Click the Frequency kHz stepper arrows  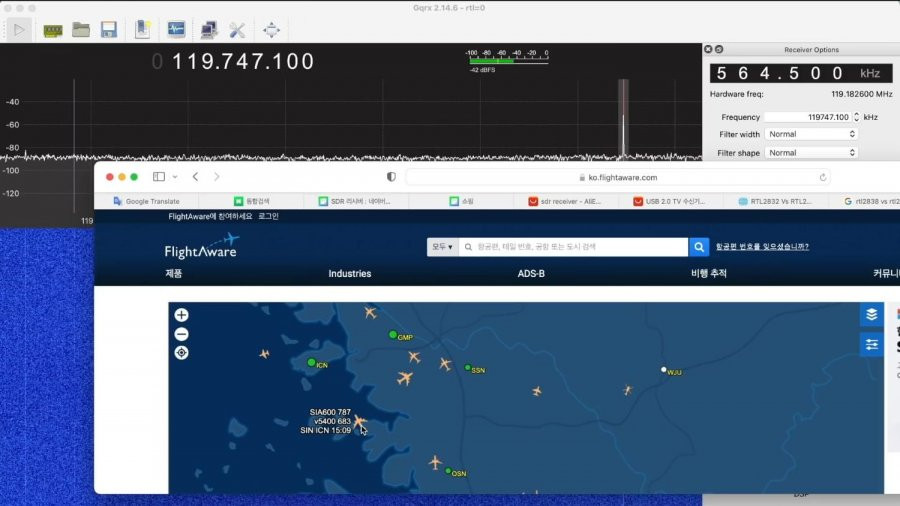pos(856,117)
